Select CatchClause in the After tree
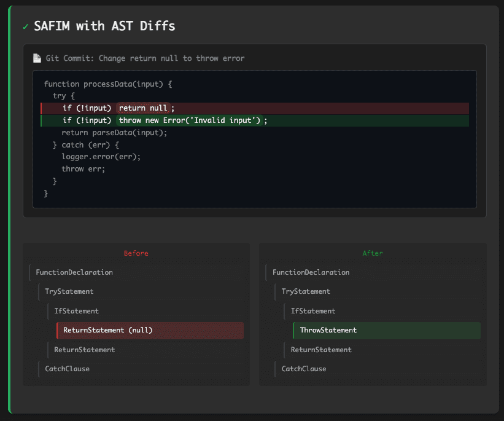The height and width of the screenshot is (421, 504). (x=304, y=369)
